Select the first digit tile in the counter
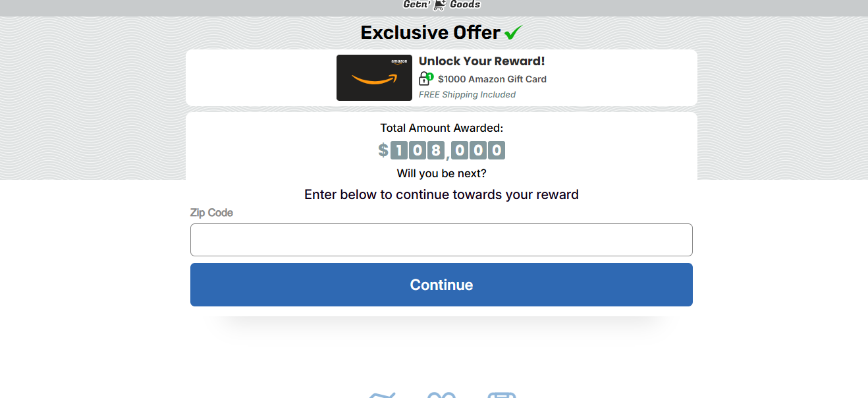Image resolution: width=868 pixels, height=398 pixels. (398, 150)
